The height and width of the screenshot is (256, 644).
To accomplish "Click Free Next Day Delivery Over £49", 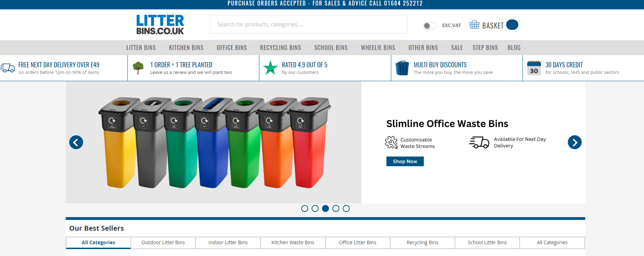I will (59, 65).
